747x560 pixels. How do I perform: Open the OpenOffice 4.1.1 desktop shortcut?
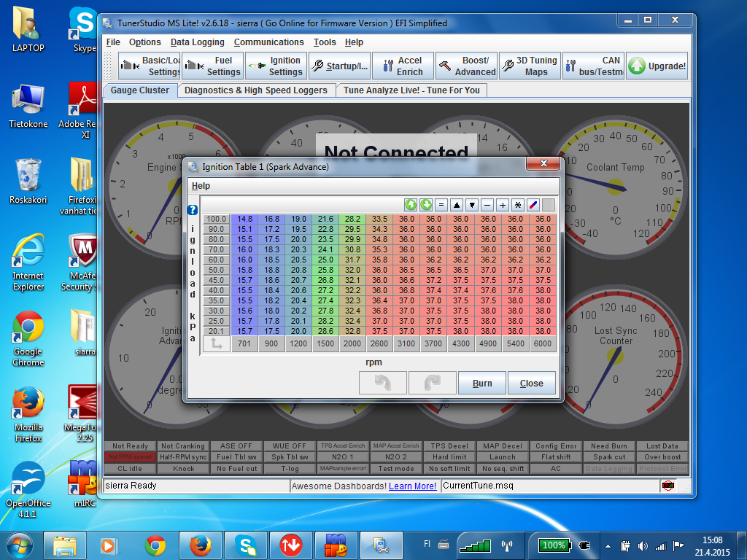point(28,491)
